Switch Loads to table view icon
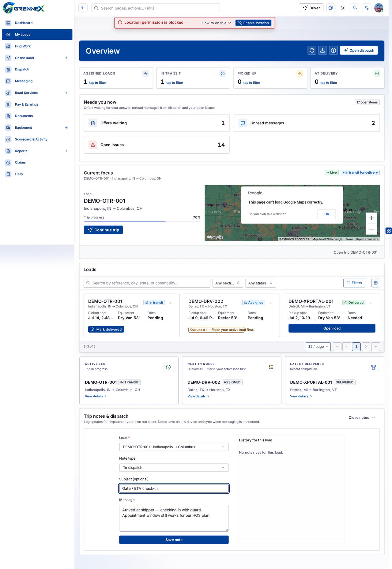The width and height of the screenshot is (392, 569). pos(375,283)
